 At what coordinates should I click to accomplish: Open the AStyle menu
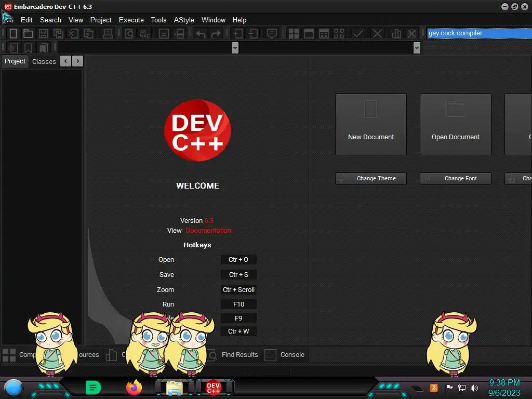184,20
